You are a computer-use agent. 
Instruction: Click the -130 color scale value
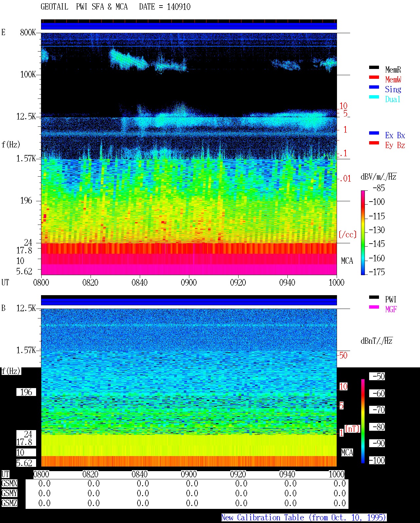pos(377,230)
